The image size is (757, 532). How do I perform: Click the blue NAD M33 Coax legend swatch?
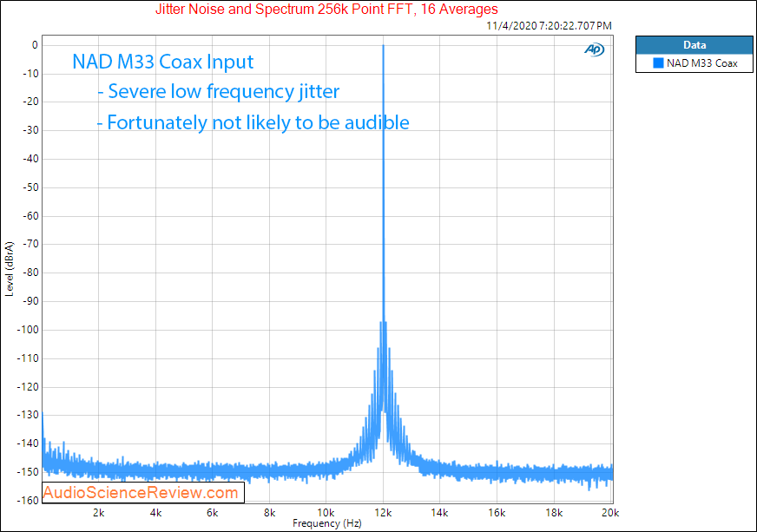point(658,63)
